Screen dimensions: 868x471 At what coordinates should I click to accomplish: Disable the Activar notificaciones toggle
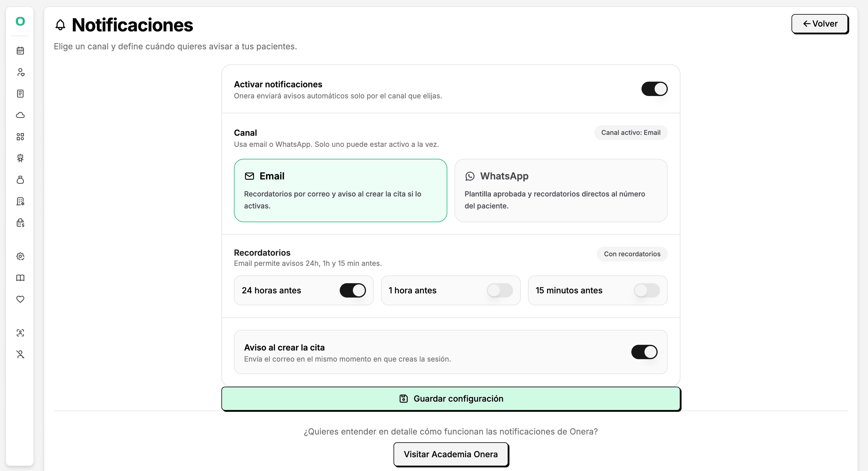pos(654,89)
